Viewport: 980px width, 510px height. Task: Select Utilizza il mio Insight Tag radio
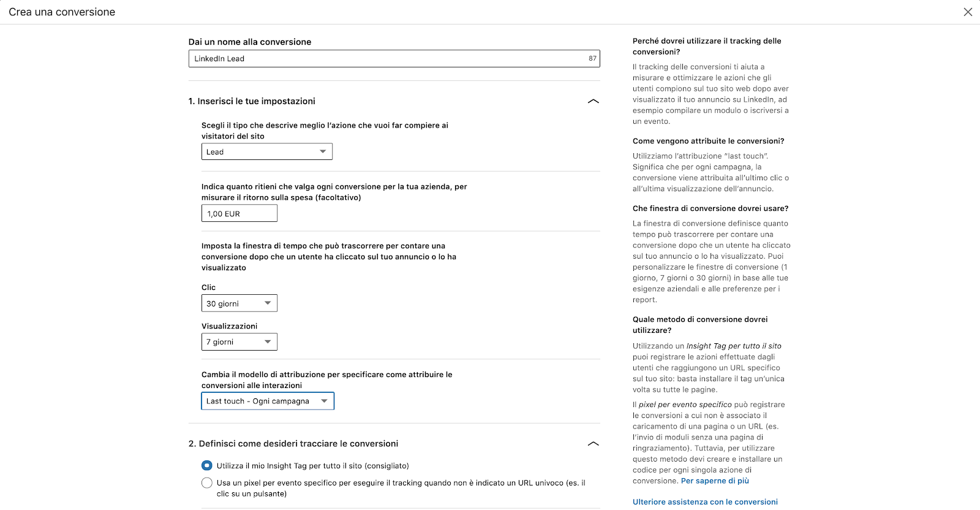coord(207,466)
